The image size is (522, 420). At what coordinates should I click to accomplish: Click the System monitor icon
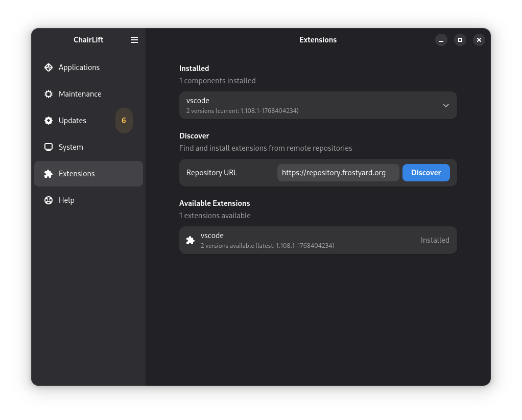[x=49, y=147]
